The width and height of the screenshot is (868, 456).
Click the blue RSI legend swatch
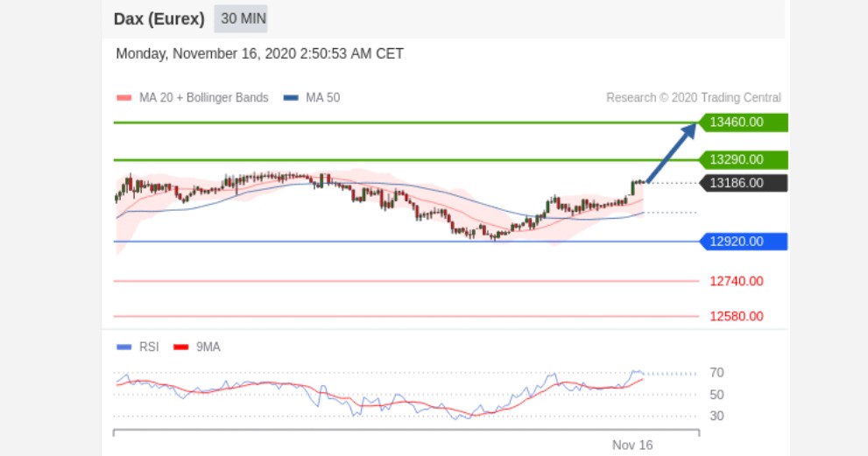[x=124, y=347]
